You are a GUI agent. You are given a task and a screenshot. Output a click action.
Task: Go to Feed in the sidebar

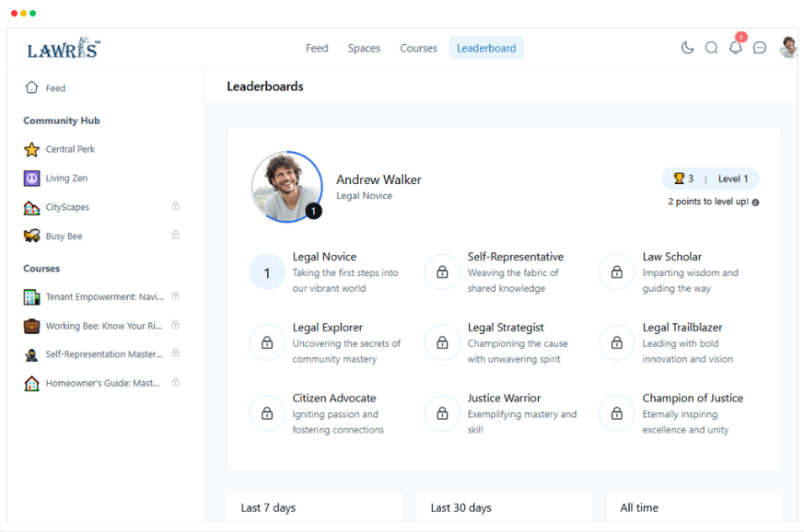pos(55,88)
